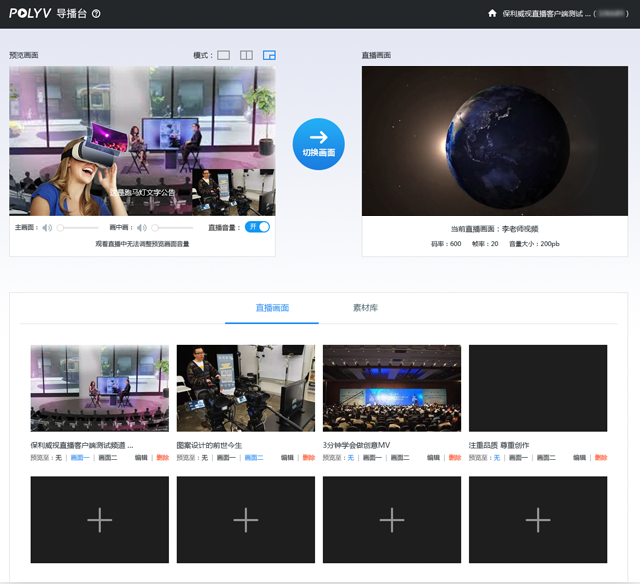Click the 切换画面 switch arrow button
The height and width of the screenshot is (584, 640).
coord(318,144)
